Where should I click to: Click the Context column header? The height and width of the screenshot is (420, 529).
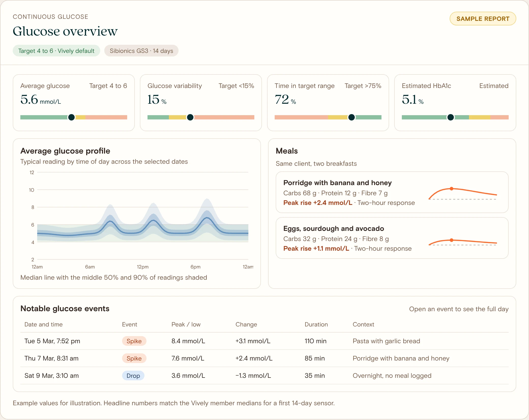pos(363,324)
